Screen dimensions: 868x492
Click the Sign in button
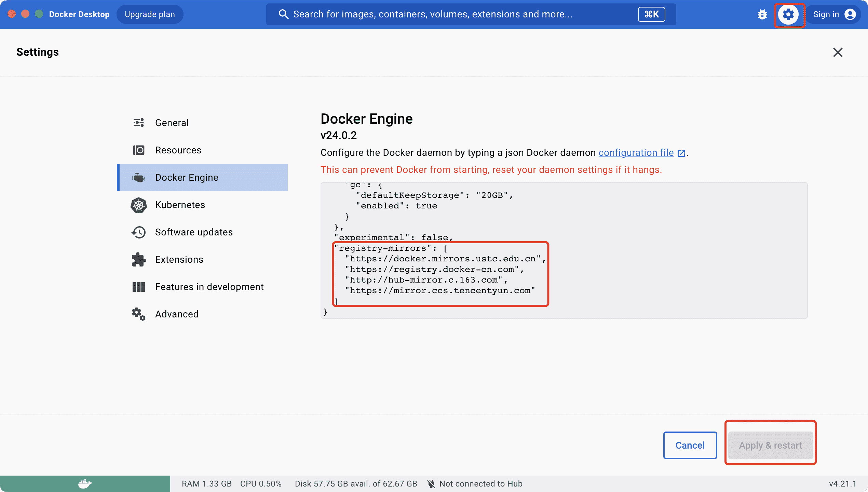pos(834,14)
